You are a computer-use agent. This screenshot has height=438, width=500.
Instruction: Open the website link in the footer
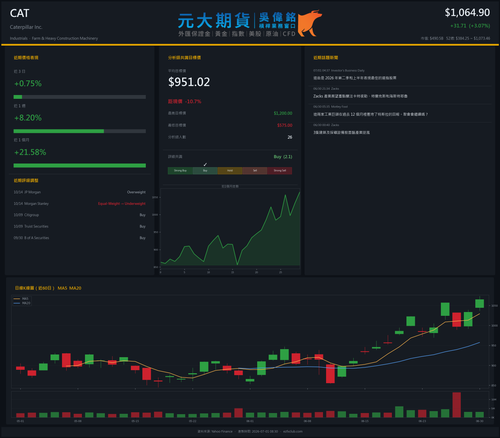293,431
